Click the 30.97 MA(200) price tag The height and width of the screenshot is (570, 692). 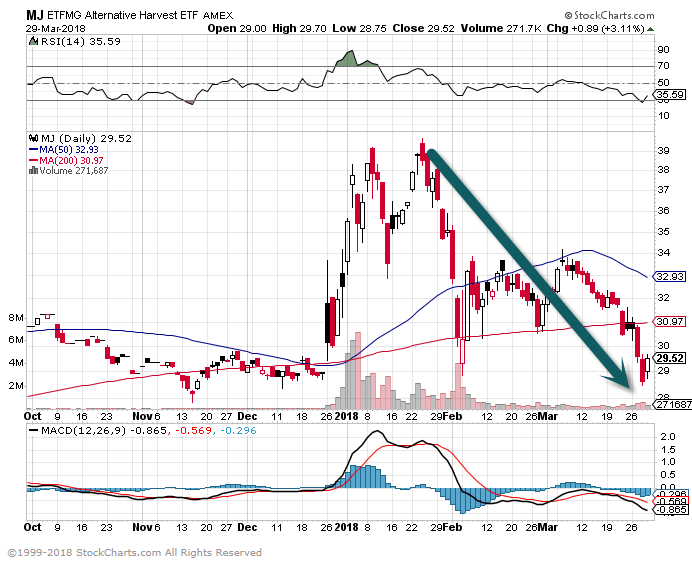tap(670, 322)
